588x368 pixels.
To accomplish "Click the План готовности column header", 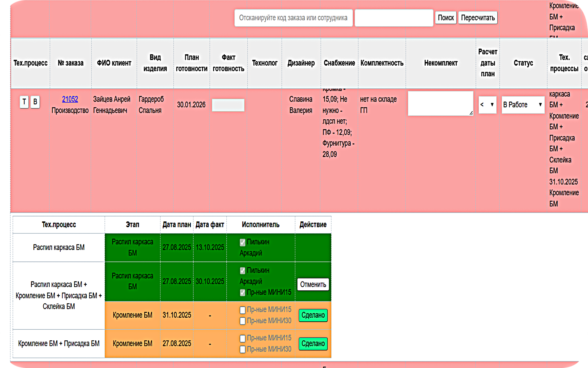I will tap(192, 63).
